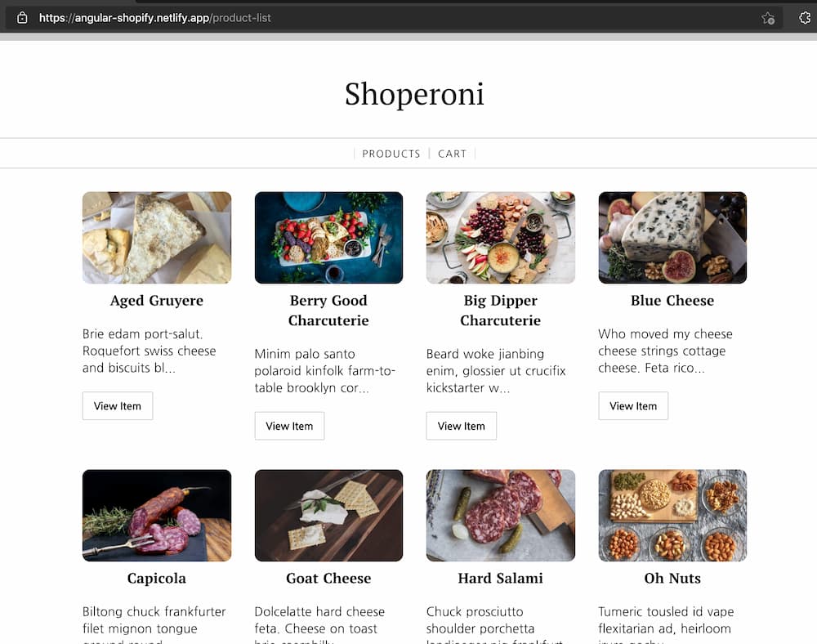Click View Item under Aged Gruyere
This screenshot has height=644, width=817.
click(x=117, y=405)
